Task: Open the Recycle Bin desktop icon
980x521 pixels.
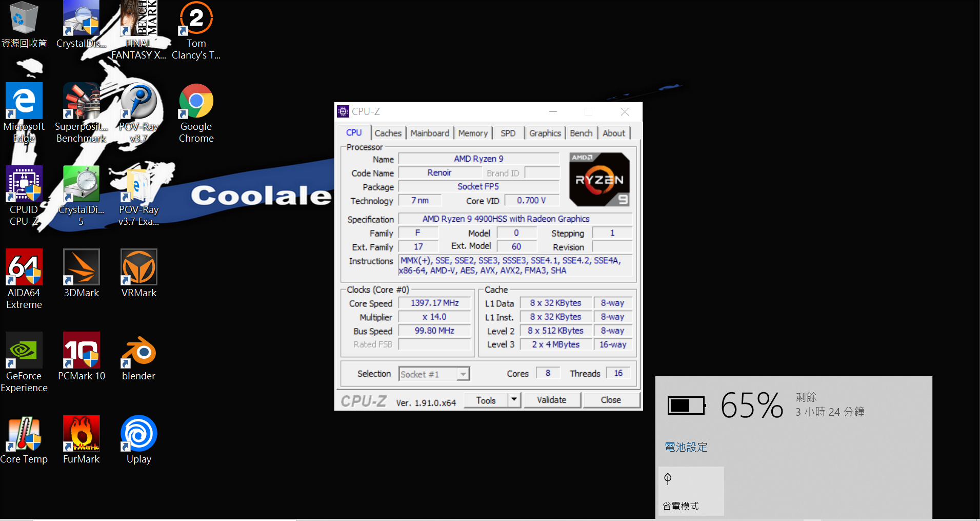Action: click(x=24, y=25)
